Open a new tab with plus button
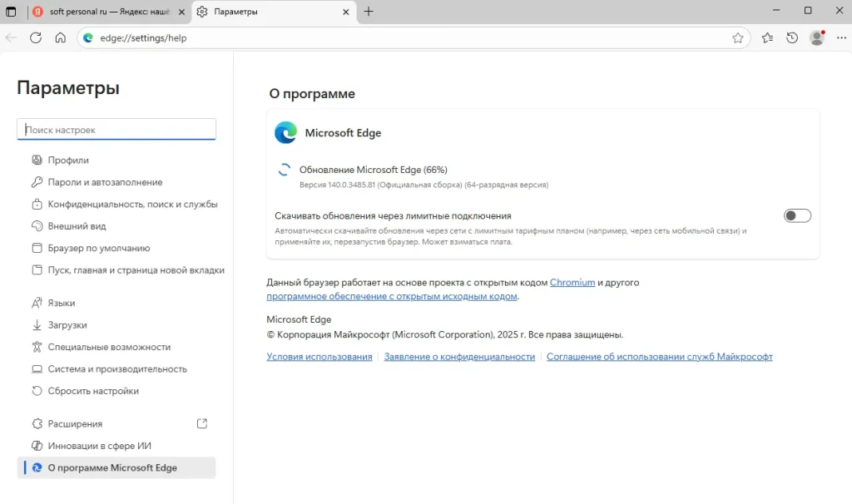Image resolution: width=852 pixels, height=504 pixels. click(369, 12)
